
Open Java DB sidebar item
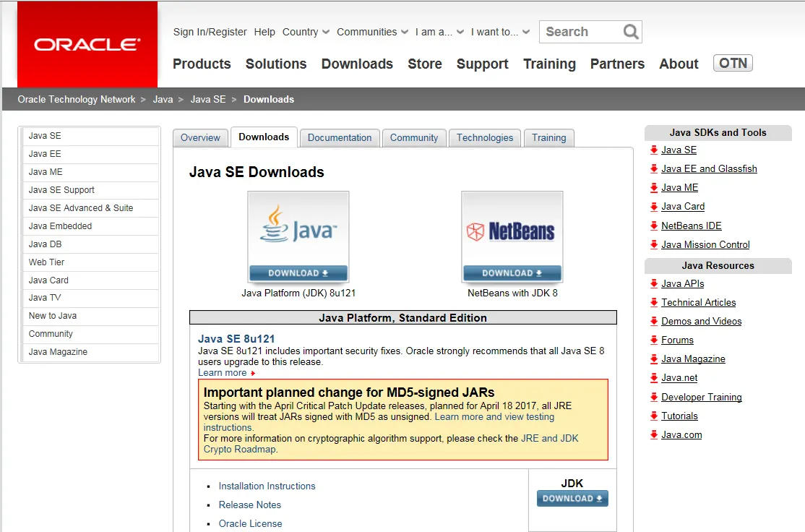90,244
